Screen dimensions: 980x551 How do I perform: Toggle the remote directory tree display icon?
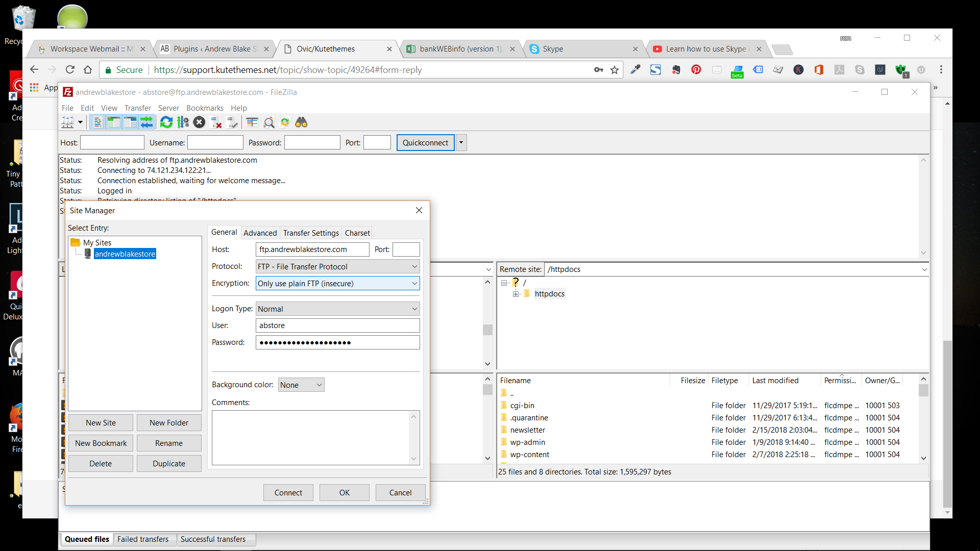click(130, 122)
